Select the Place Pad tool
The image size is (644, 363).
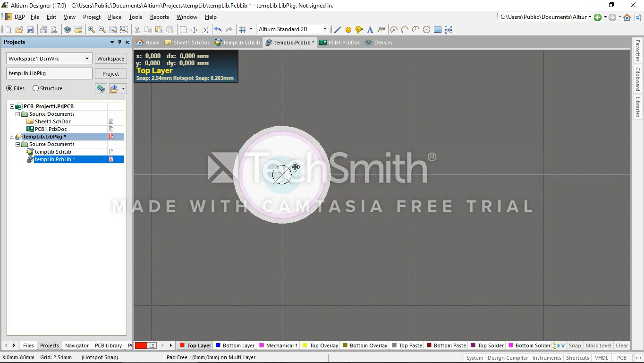[x=348, y=30]
